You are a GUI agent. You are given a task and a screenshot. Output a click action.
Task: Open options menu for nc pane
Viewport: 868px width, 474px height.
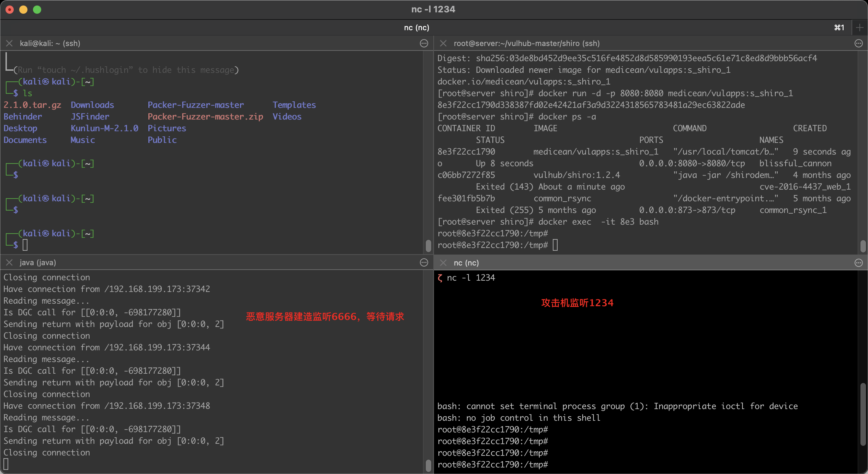pos(859,263)
